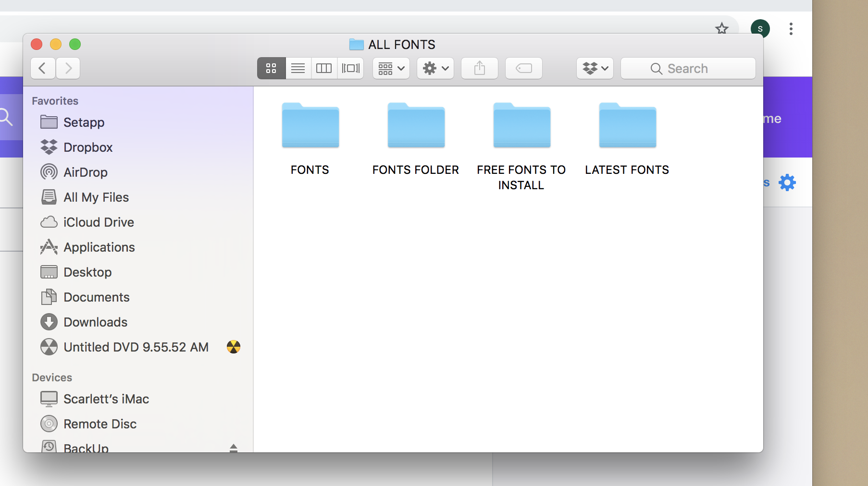The height and width of the screenshot is (486, 868).
Task: Click the AirDrop radar icon
Action: (x=49, y=172)
